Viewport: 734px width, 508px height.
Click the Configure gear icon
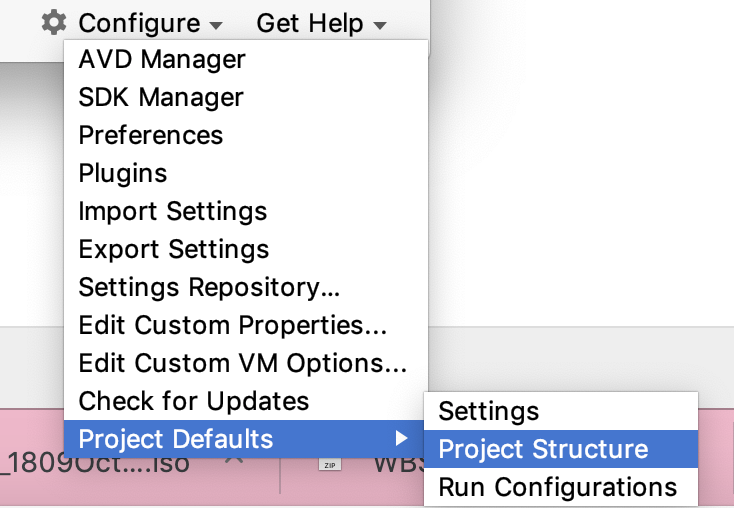(53, 22)
